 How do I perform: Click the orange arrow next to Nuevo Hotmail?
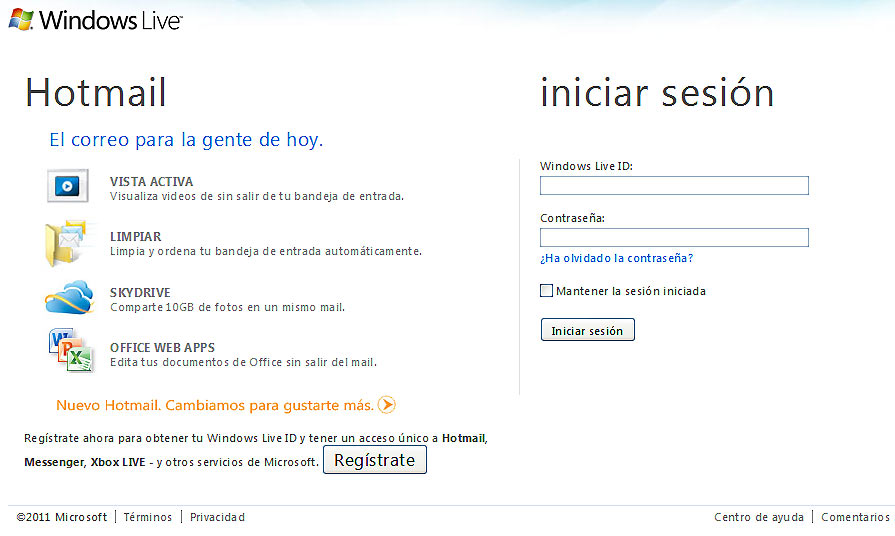387,405
